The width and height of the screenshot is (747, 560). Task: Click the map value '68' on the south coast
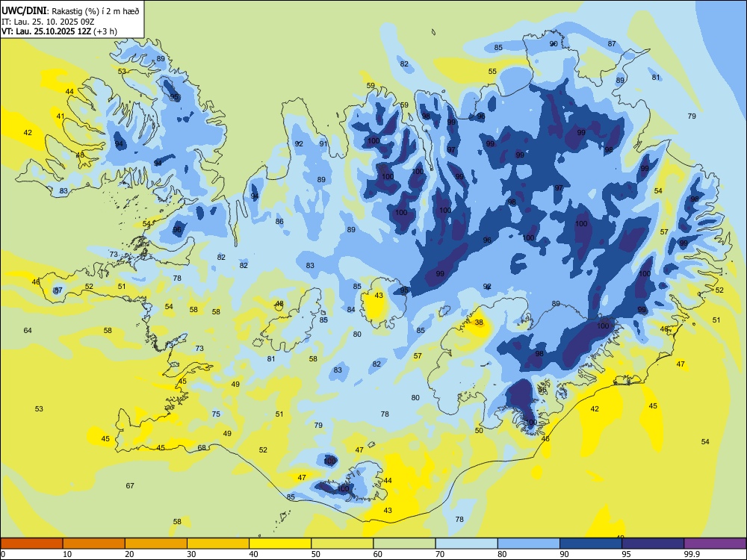tap(202, 447)
